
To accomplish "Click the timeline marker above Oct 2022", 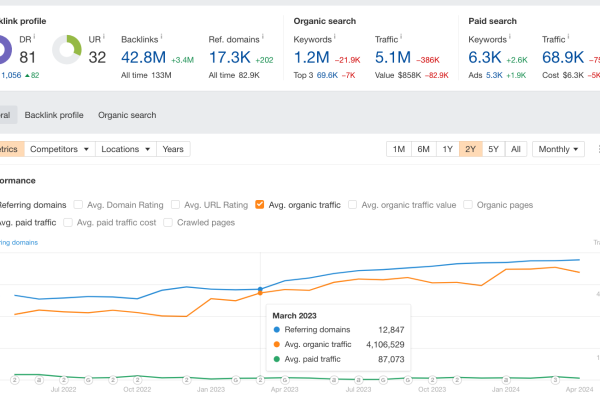I will [137, 380].
